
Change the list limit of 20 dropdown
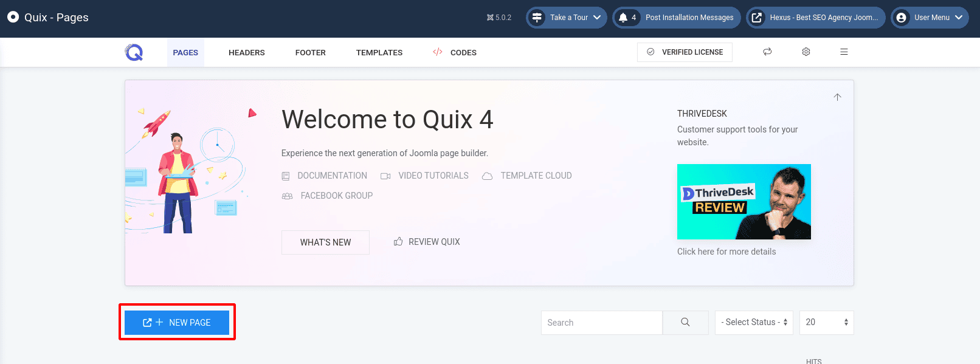point(826,323)
